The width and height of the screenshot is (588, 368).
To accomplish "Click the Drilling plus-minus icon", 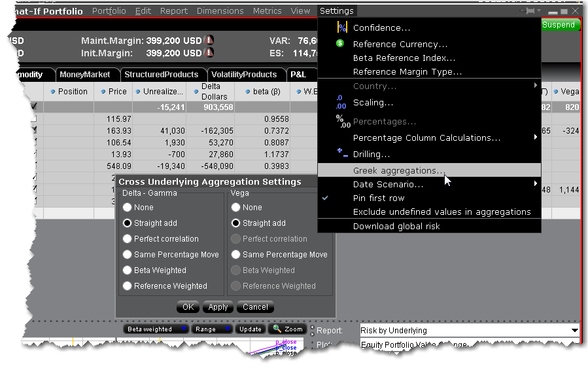I will point(341,154).
